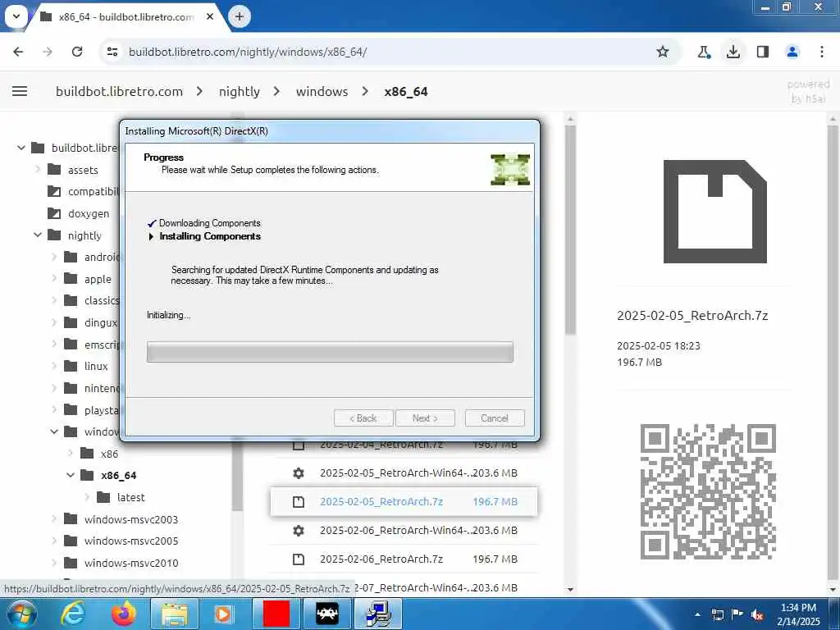
Task: Expand the apple folder chevron
Action: [54, 279]
